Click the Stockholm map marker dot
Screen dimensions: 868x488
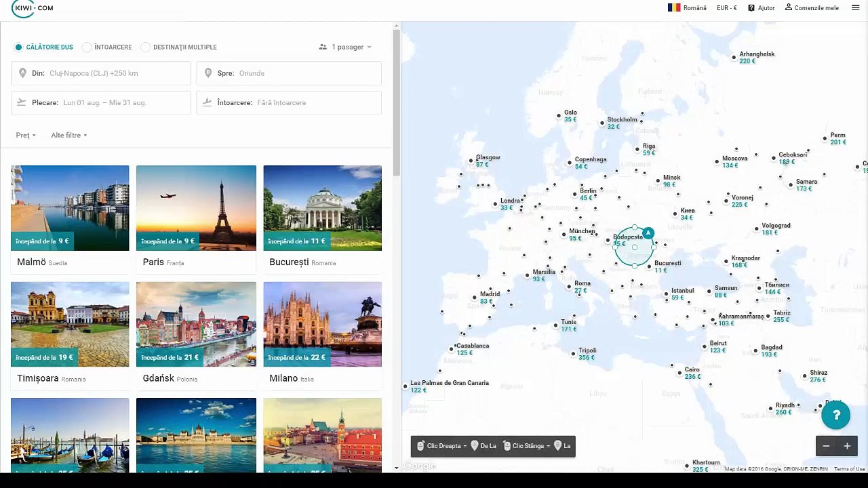tap(601, 123)
